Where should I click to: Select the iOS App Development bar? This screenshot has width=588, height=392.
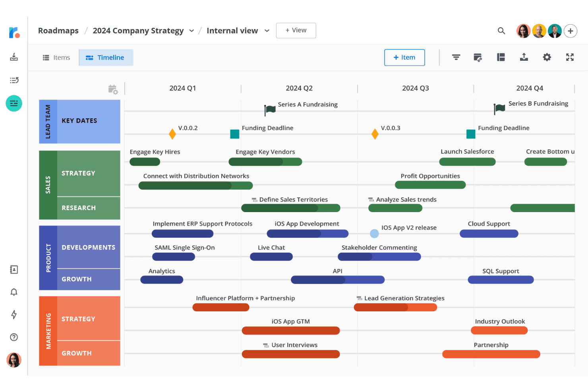(308, 234)
